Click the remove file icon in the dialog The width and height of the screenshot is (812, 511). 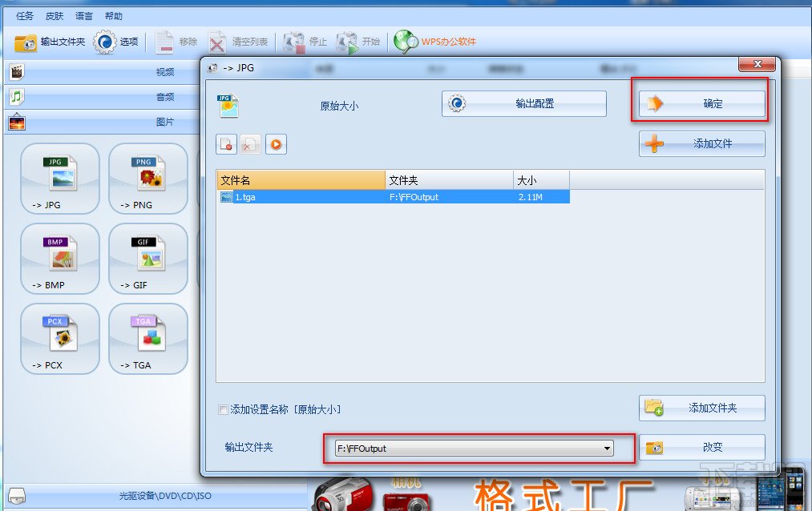228,144
